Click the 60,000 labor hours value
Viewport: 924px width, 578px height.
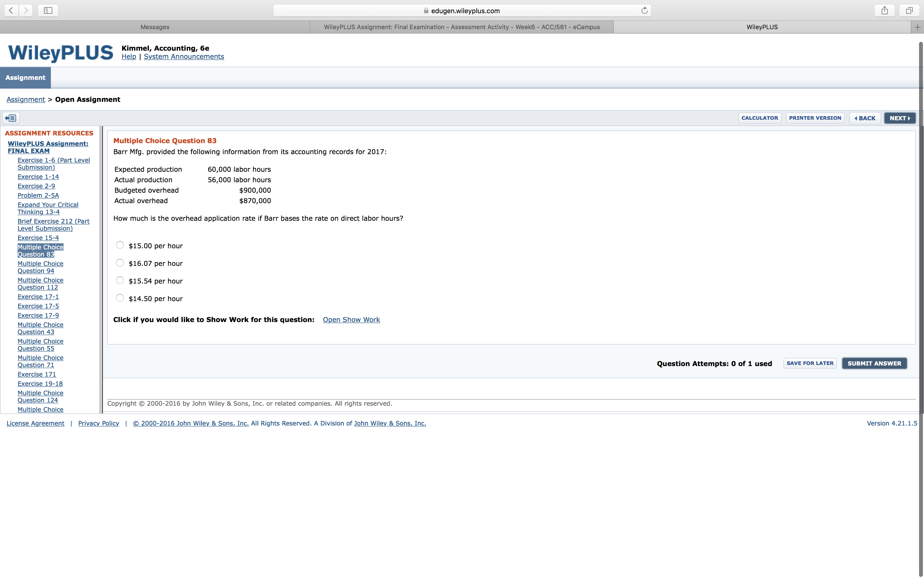[x=240, y=169]
